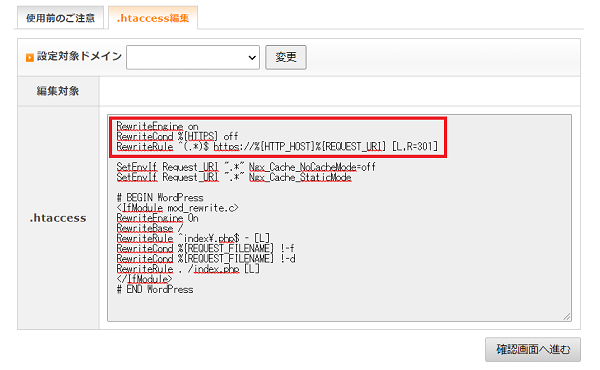Screen dimensions: 600x370
Task: Click the SetEnvIf Nex_Cache_NoCacheMode=off line
Action: point(246,167)
